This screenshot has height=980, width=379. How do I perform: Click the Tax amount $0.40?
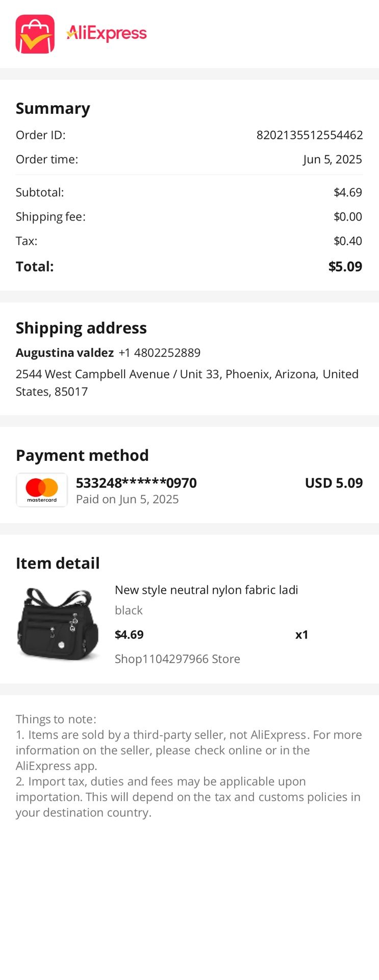coord(348,241)
